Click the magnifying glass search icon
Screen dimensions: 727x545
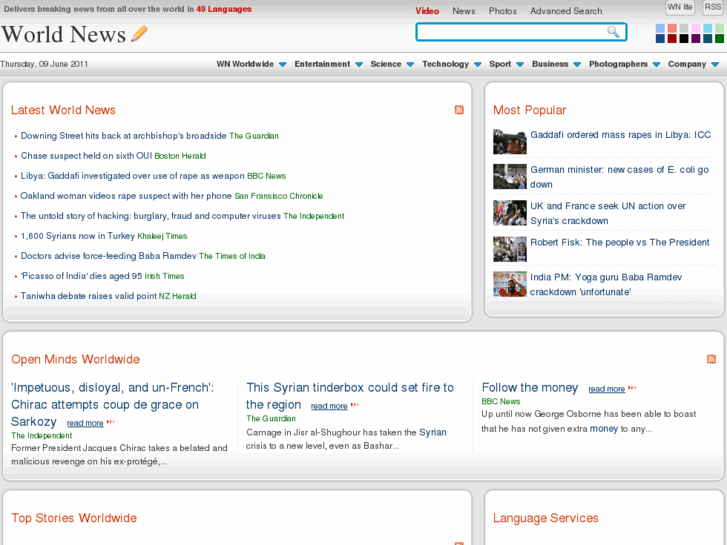pyautogui.click(x=613, y=32)
